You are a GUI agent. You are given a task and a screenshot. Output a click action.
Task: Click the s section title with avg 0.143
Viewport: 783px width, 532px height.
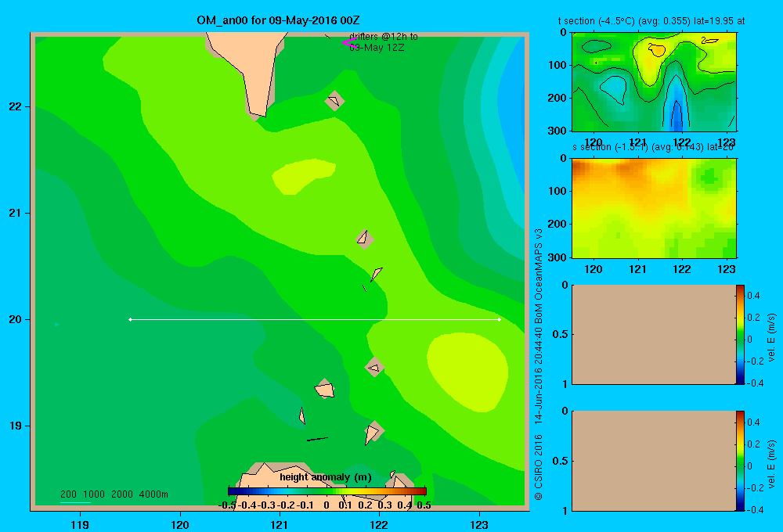click(x=653, y=147)
